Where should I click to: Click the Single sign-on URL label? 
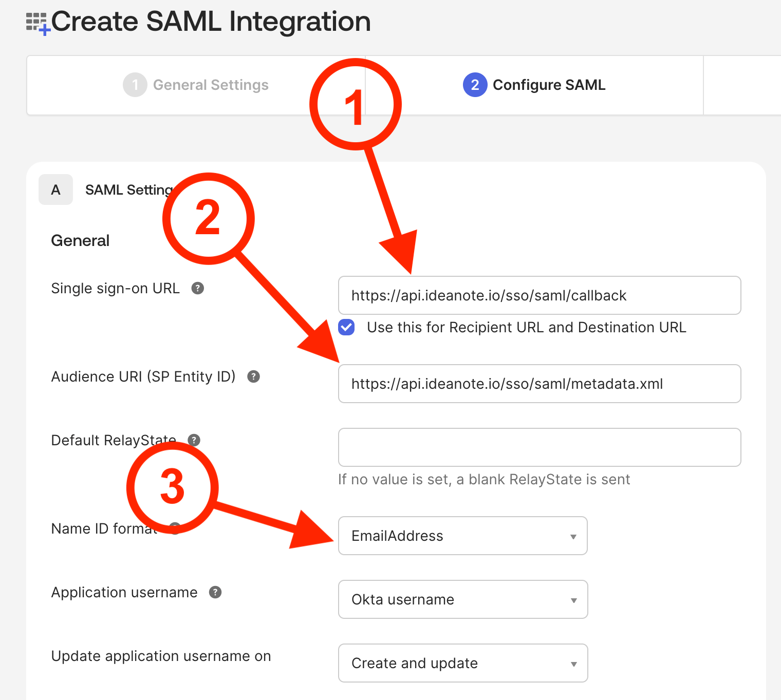[x=116, y=288]
